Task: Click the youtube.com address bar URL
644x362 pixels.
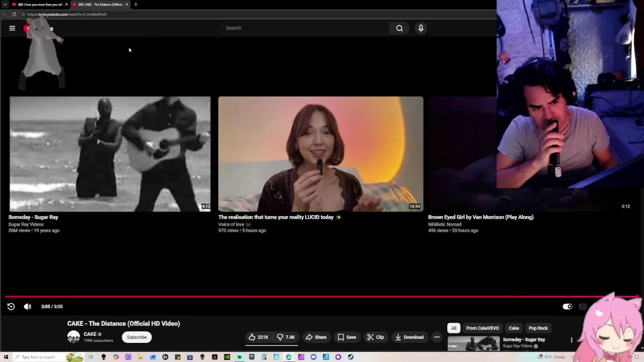Action: (x=66, y=15)
